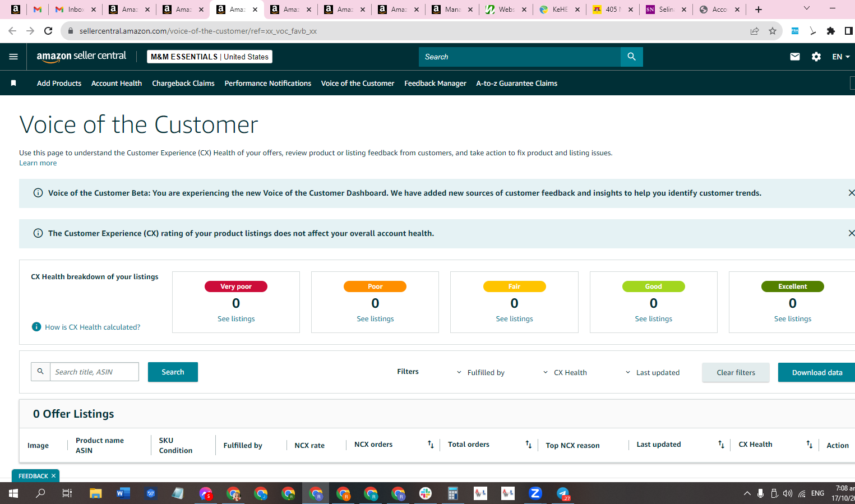Go forward in the browser

click(30, 31)
